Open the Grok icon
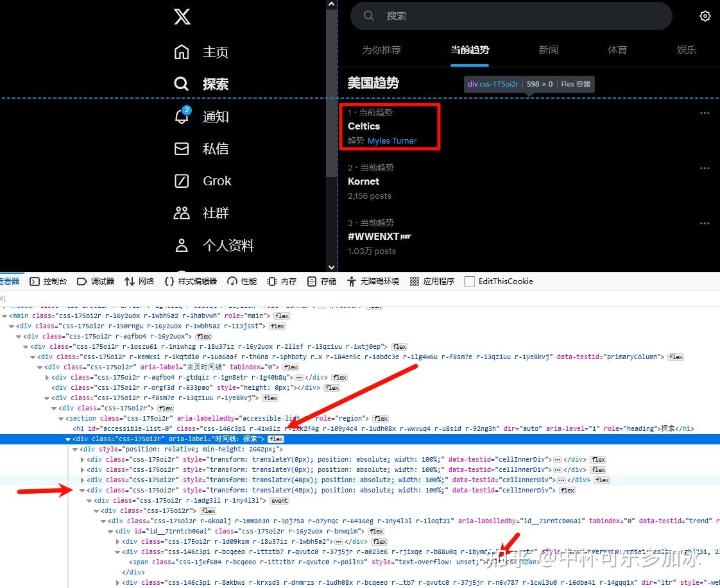 pyautogui.click(x=182, y=181)
